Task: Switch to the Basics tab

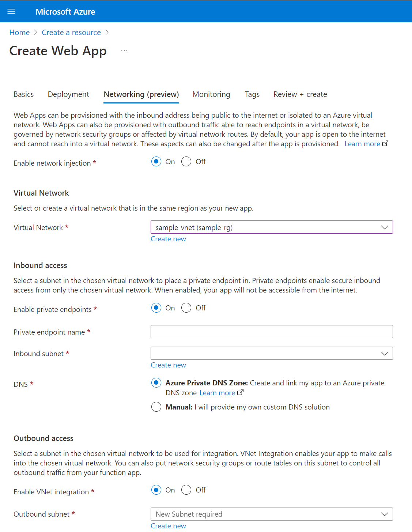Action: click(x=23, y=94)
